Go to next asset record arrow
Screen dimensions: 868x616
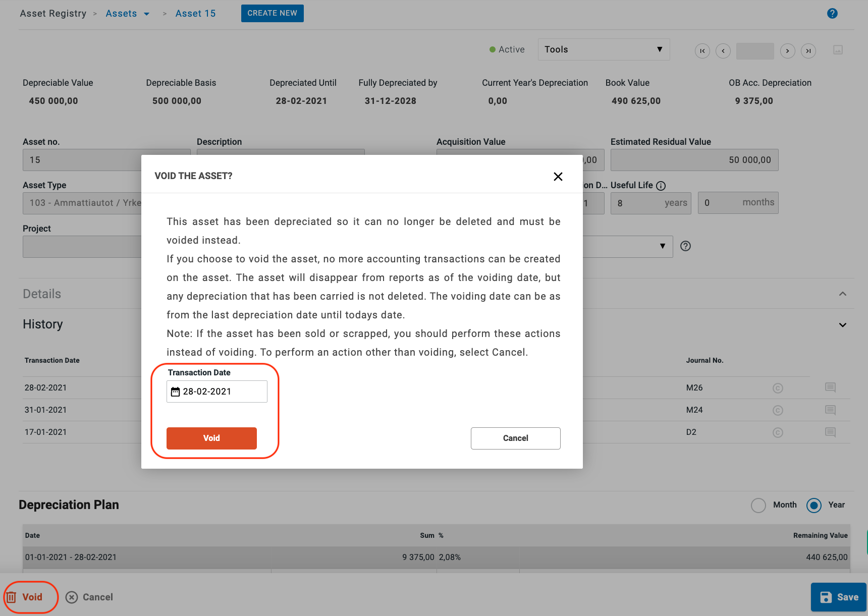[x=787, y=51]
